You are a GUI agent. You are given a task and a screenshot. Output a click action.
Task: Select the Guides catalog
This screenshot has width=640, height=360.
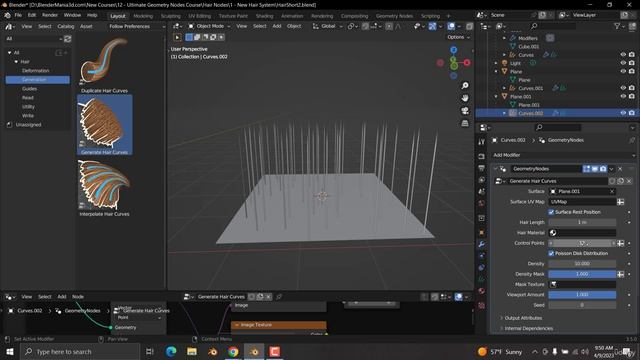pyautogui.click(x=29, y=89)
